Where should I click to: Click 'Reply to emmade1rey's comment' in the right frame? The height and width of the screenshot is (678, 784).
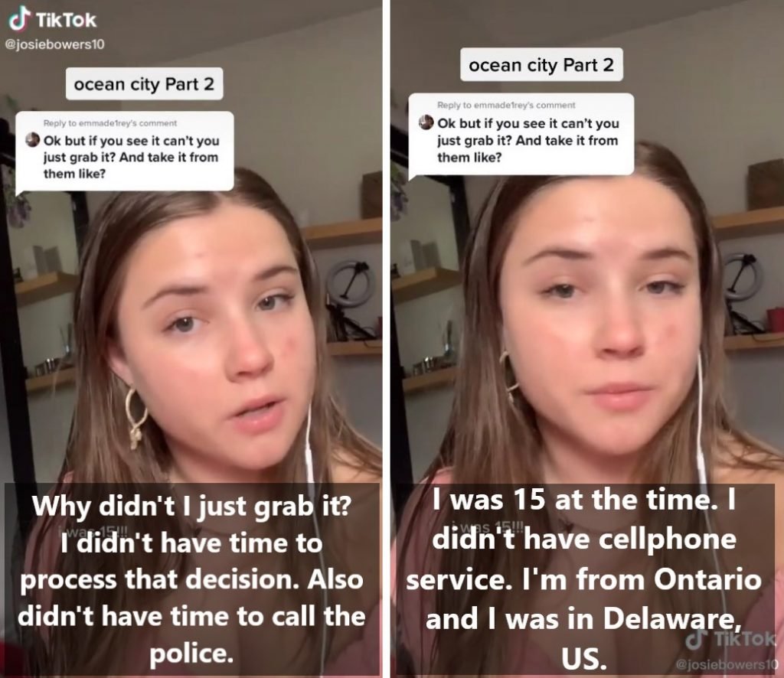506,105
